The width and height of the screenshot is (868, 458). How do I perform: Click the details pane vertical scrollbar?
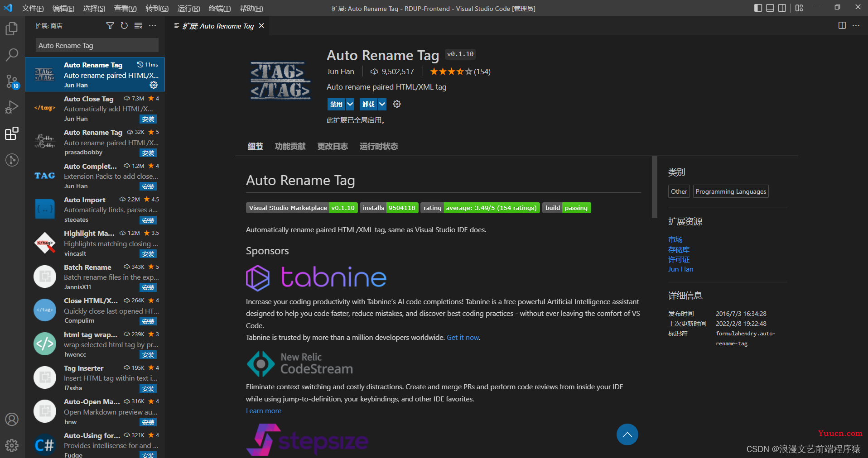pos(654,187)
